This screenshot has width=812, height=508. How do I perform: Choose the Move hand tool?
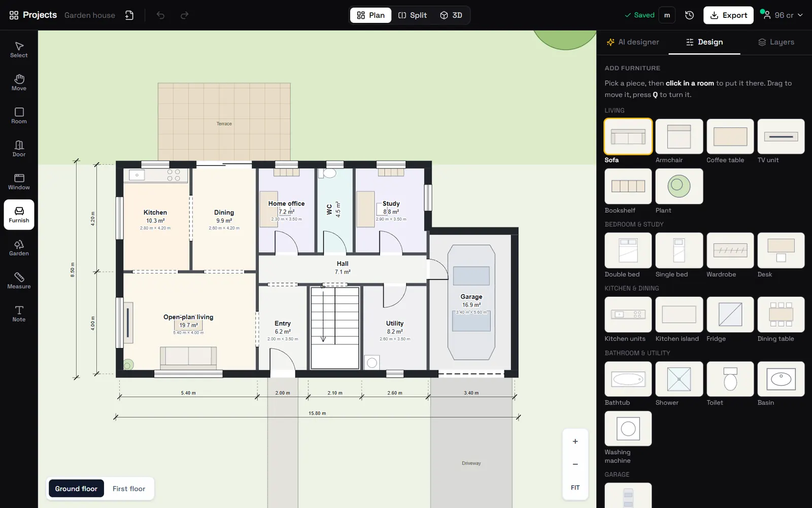point(19,83)
